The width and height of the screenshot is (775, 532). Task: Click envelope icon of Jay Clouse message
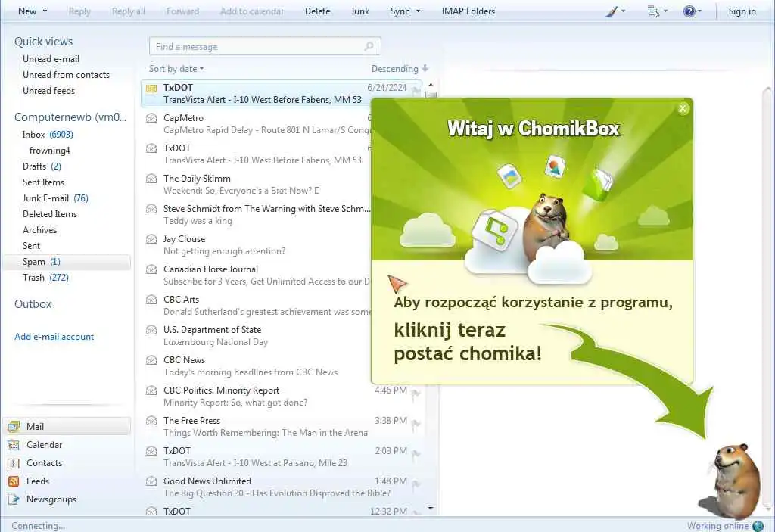pyautogui.click(x=151, y=239)
